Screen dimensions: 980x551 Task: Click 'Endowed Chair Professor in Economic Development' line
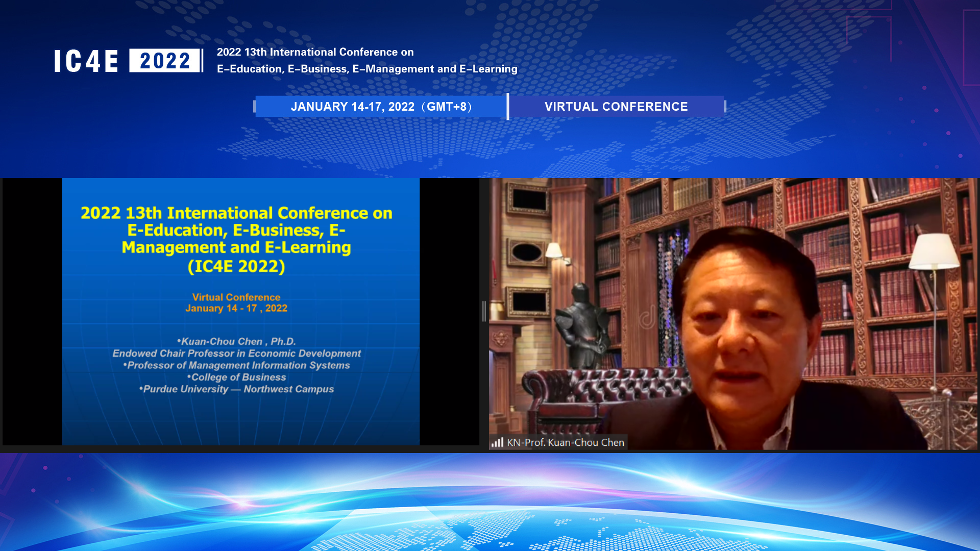point(236,353)
